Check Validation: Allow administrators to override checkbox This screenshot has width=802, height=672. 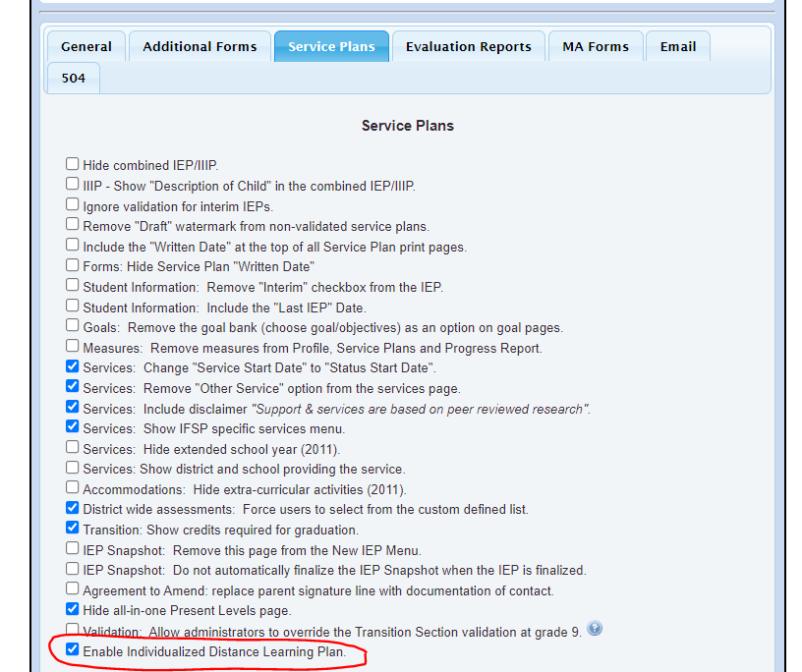tap(72, 629)
